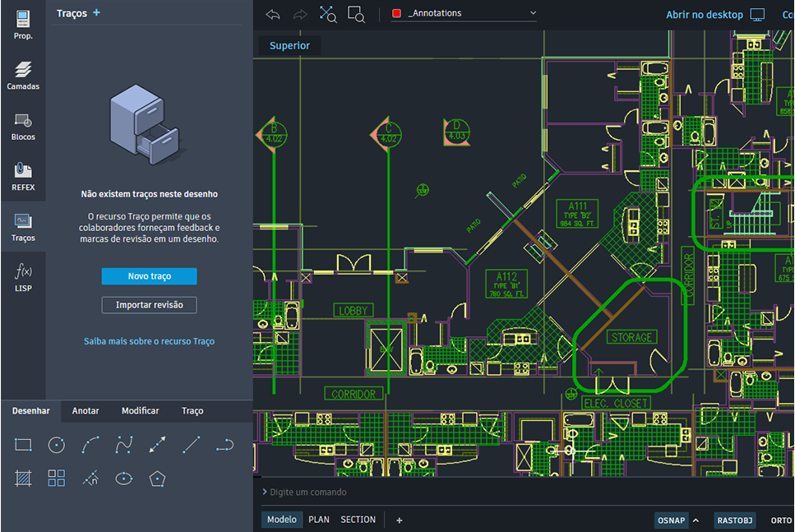Image resolution: width=795 pixels, height=532 pixels.
Task: Turn on ORTO mode
Action: (779, 520)
